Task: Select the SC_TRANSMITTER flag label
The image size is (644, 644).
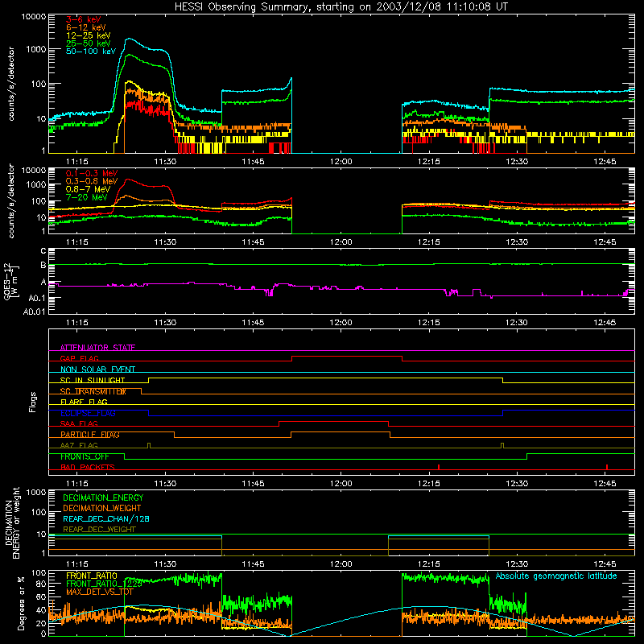Action: [93, 391]
